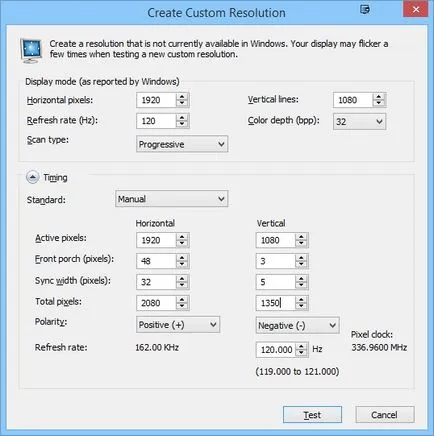The image size is (434, 436).
Task: Collapse the Timing section arrow
Action: point(32,178)
